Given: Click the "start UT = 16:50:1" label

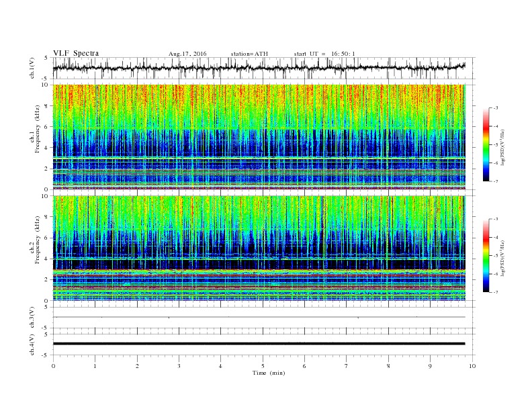Looking at the screenshot, I should click(x=324, y=54).
